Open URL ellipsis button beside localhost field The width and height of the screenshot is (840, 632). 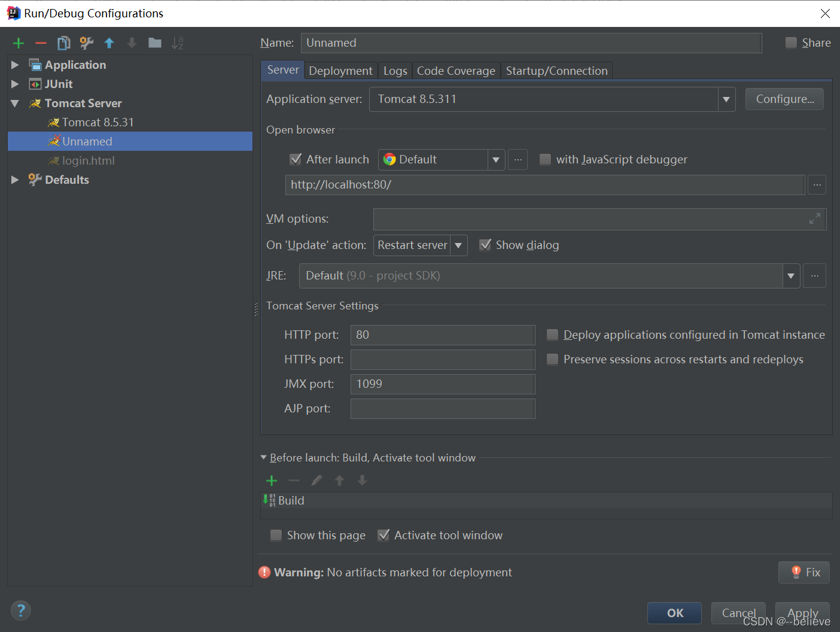click(817, 185)
